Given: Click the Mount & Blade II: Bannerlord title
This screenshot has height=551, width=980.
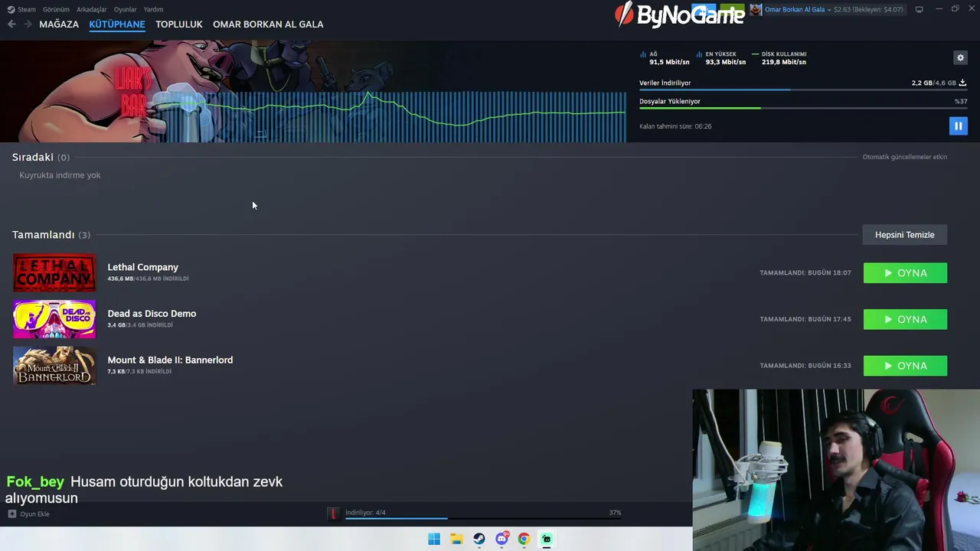Looking at the screenshot, I should pyautogui.click(x=170, y=360).
